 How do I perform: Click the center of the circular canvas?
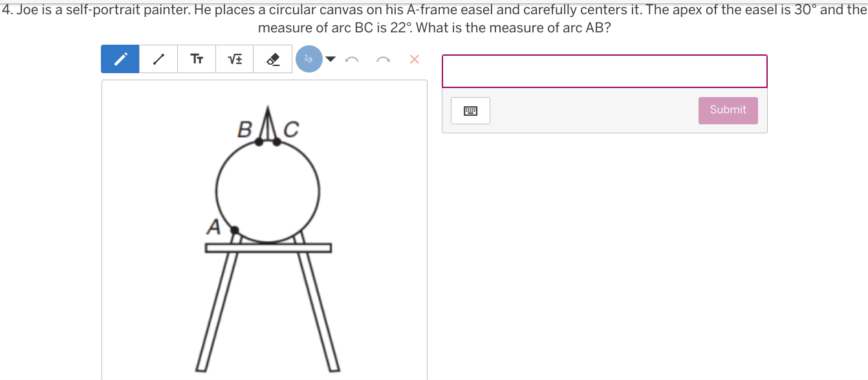point(268,192)
